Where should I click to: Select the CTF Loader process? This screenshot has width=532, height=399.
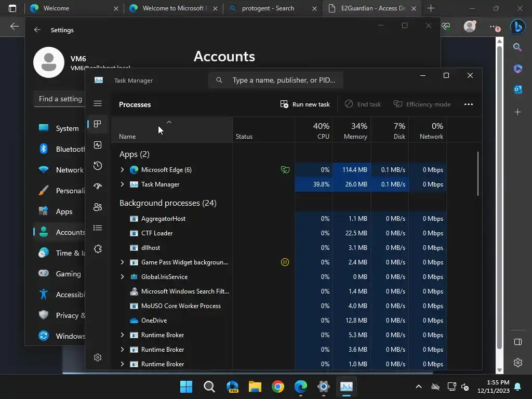point(278,233)
